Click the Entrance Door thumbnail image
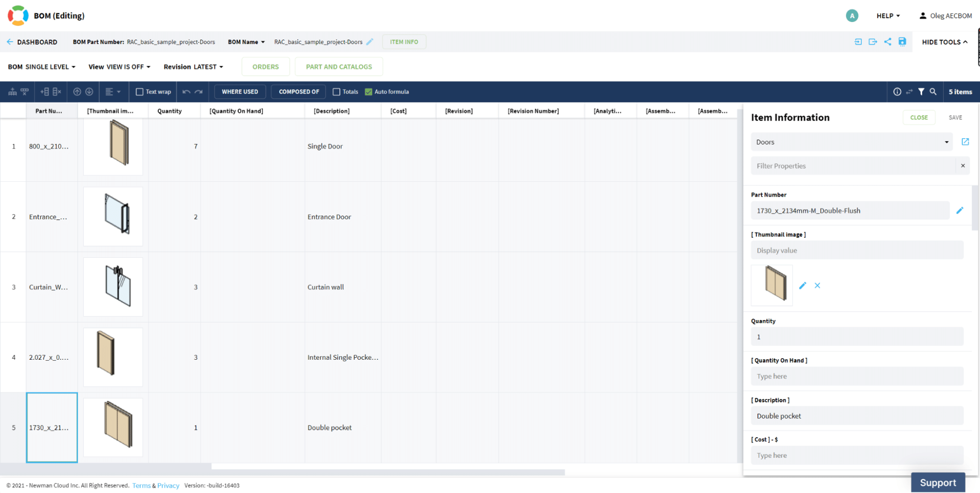Viewport: 980px width, 493px height. (x=113, y=217)
